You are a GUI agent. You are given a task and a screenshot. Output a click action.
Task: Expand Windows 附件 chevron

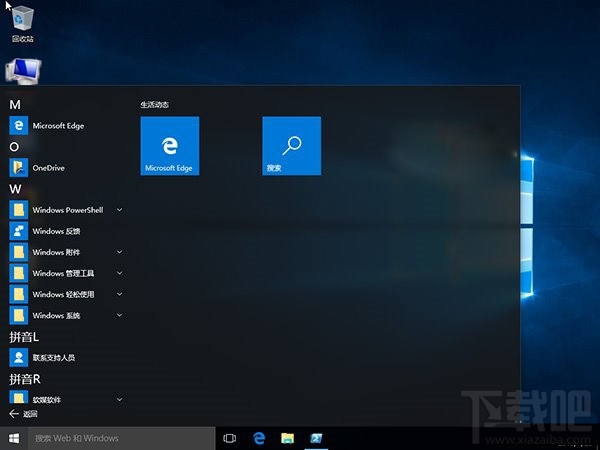pyautogui.click(x=119, y=252)
